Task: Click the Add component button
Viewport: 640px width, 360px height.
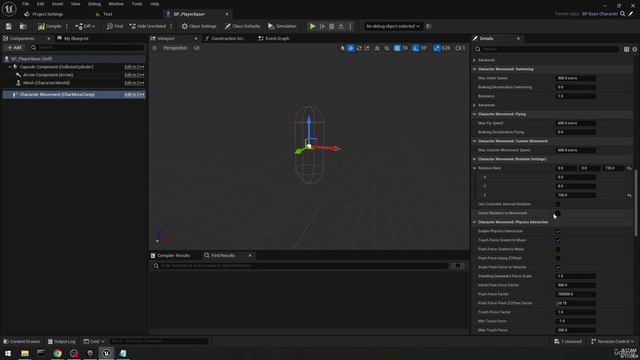Action: coord(14,47)
